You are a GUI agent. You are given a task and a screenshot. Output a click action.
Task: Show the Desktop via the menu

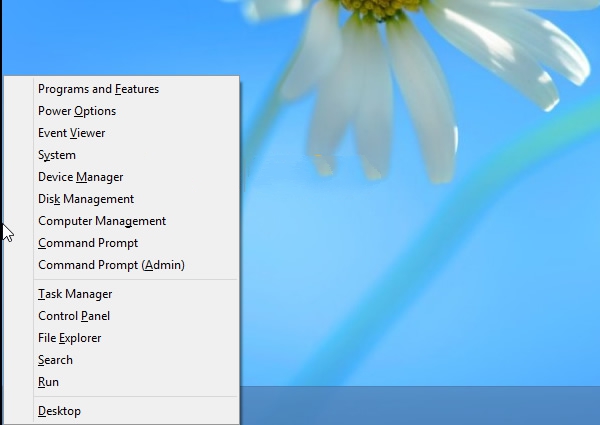click(x=59, y=411)
